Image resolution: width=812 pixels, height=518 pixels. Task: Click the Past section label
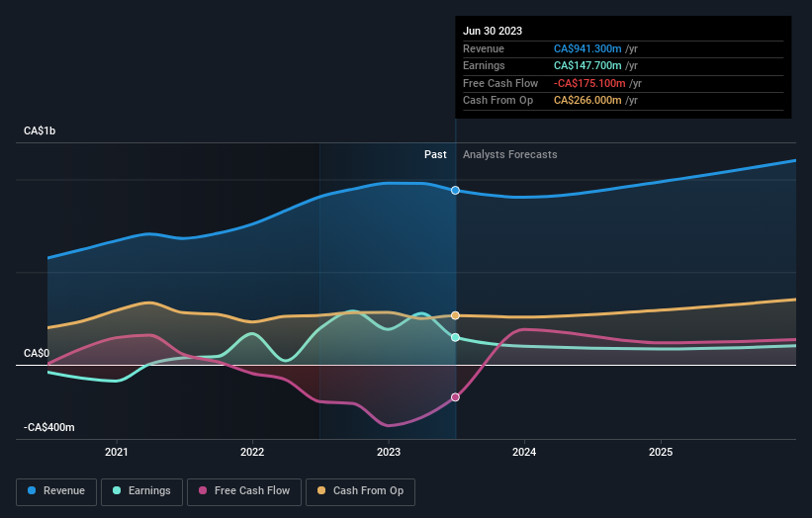click(435, 155)
